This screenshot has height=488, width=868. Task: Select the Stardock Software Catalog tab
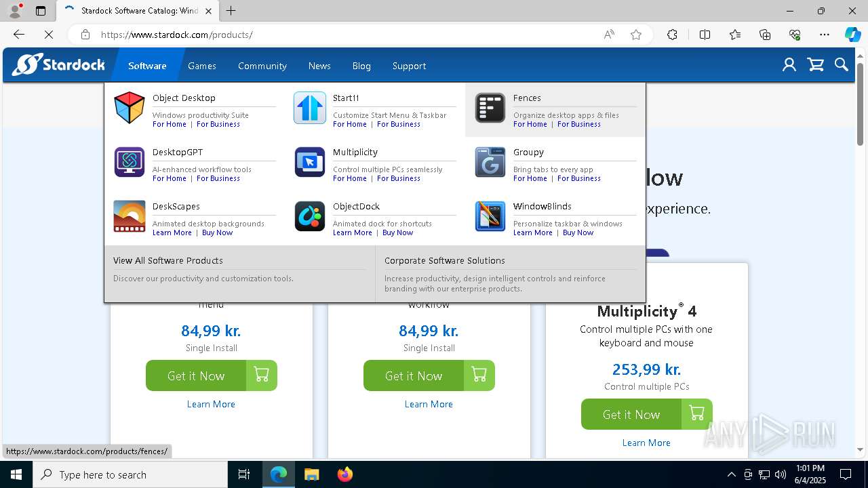pos(138,11)
